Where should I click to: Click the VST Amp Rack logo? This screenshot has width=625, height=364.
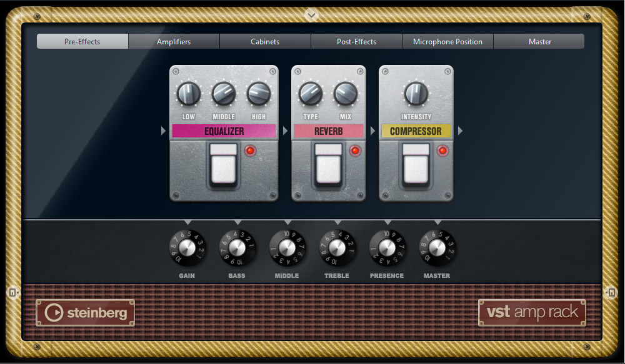tap(532, 312)
